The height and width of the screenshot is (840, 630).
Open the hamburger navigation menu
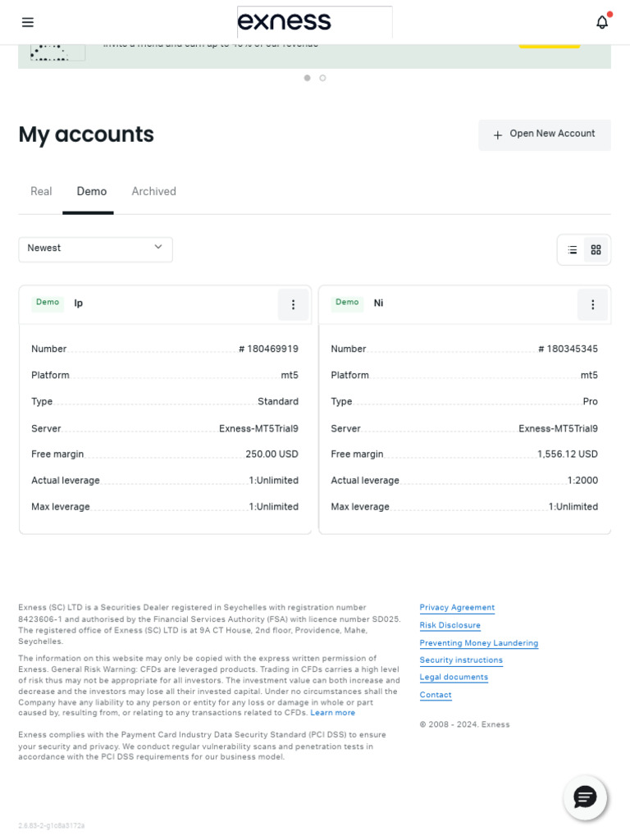28,22
